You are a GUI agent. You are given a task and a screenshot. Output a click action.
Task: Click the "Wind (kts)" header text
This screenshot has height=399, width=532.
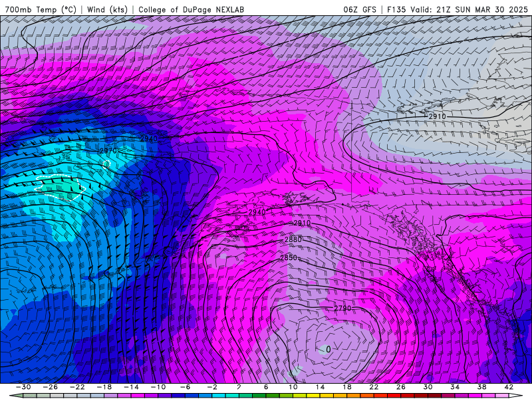click(107, 9)
